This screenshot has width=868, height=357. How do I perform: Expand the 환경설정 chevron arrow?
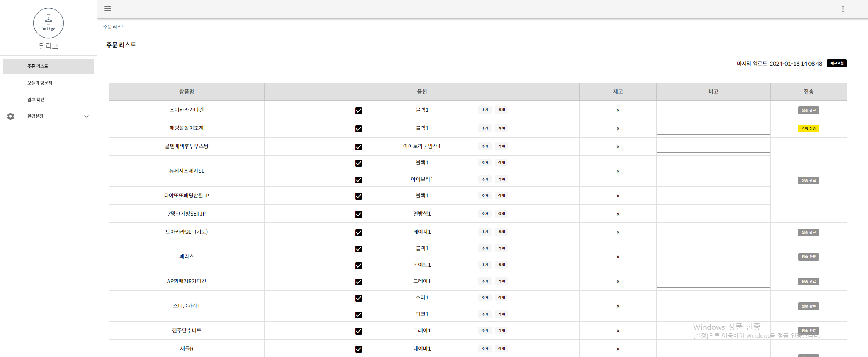[86, 116]
